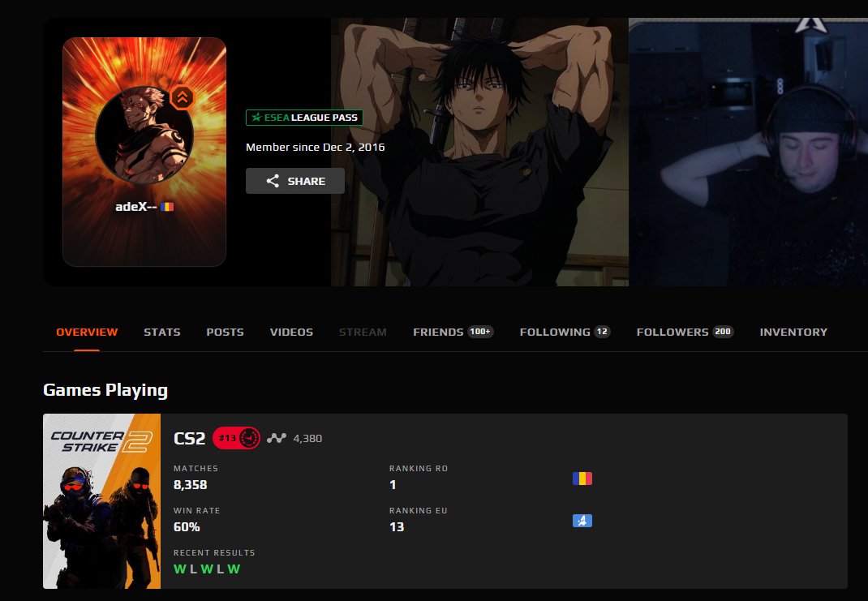Click the adeX-- username
Screen dimensions: 868x601
tap(136, 207)
